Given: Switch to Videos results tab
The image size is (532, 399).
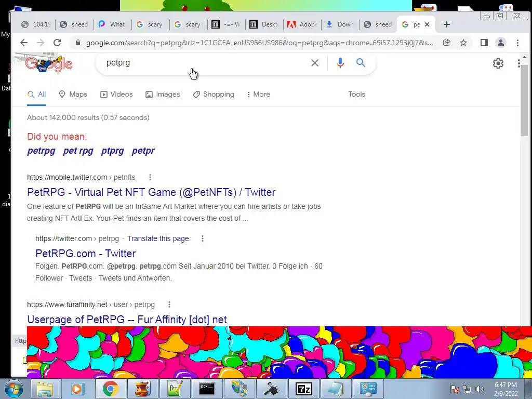Looking at the screenshot, I should (116, 95).
